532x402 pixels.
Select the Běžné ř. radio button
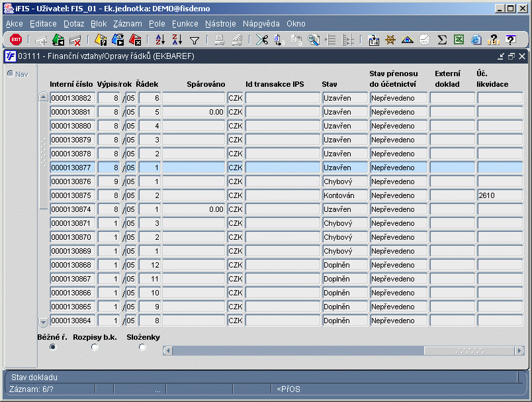tap(52, 347)
